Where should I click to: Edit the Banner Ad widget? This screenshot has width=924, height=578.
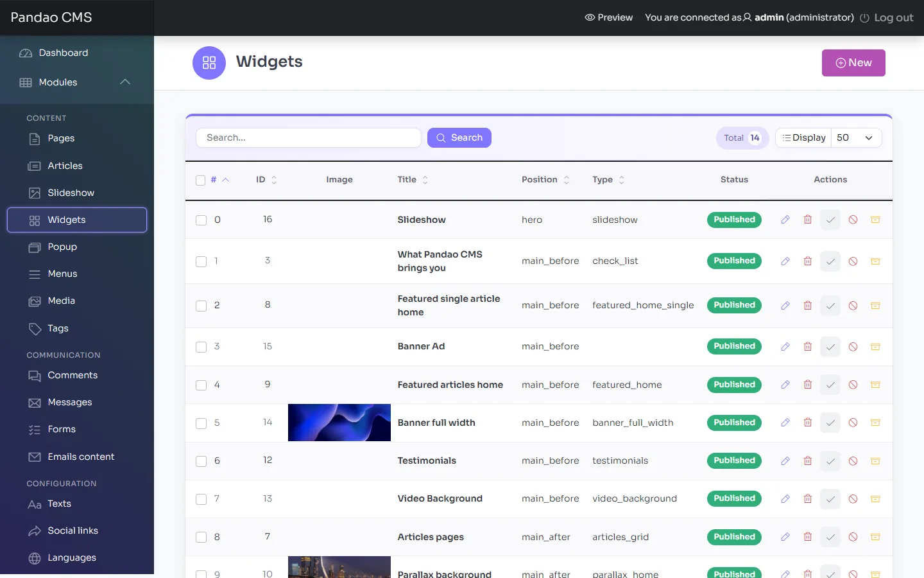tap(785, 347)
